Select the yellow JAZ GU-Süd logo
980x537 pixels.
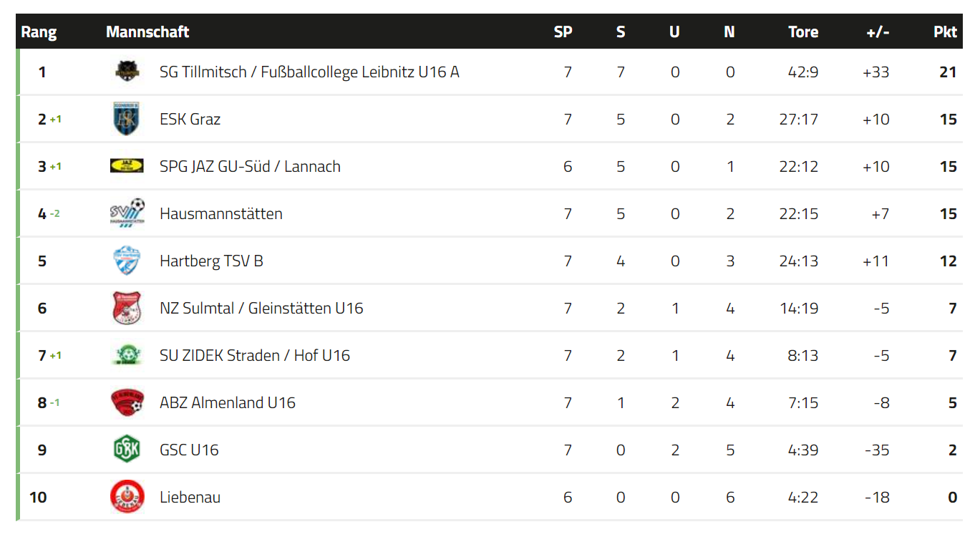pos(127,166)
